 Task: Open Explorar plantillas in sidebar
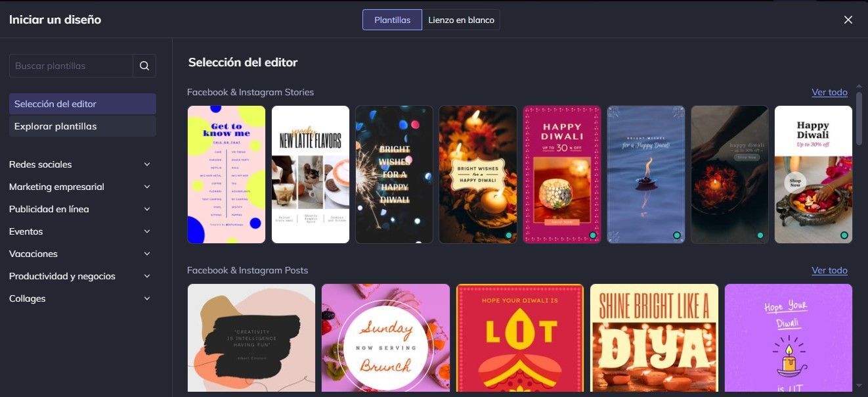[x=83, y=126]
